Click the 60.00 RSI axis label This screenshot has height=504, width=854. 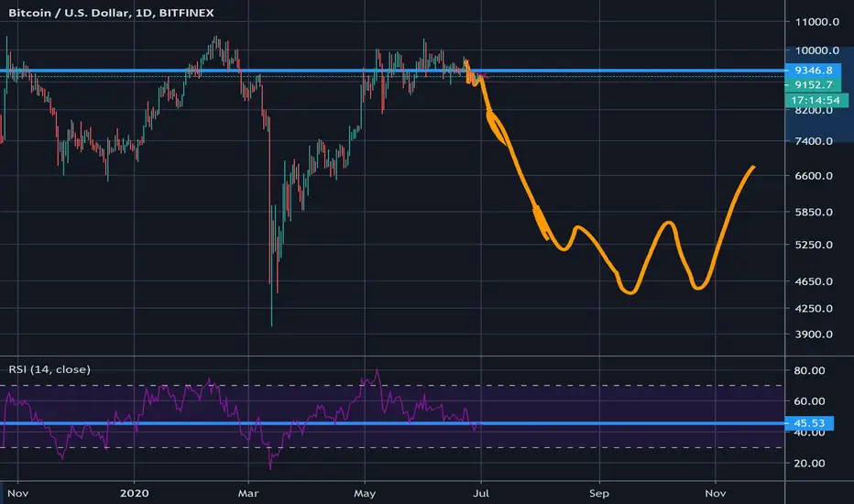tap(809, 401)
